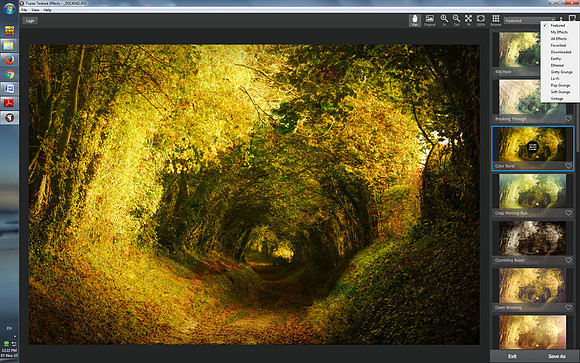Open the Windows Start orb
This screenshot has width=580, height=363.
point(9,8)
